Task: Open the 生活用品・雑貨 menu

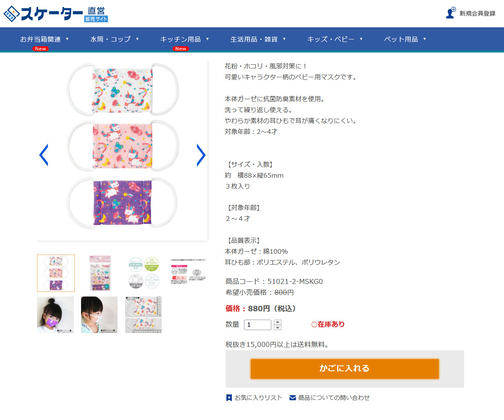Action: (x=258, y=39)
